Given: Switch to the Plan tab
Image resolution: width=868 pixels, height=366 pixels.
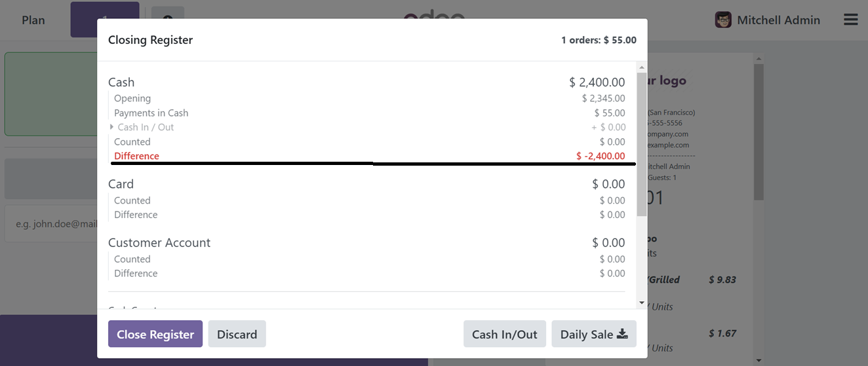Looking at the screenshot, I should [x=33, y=20].
